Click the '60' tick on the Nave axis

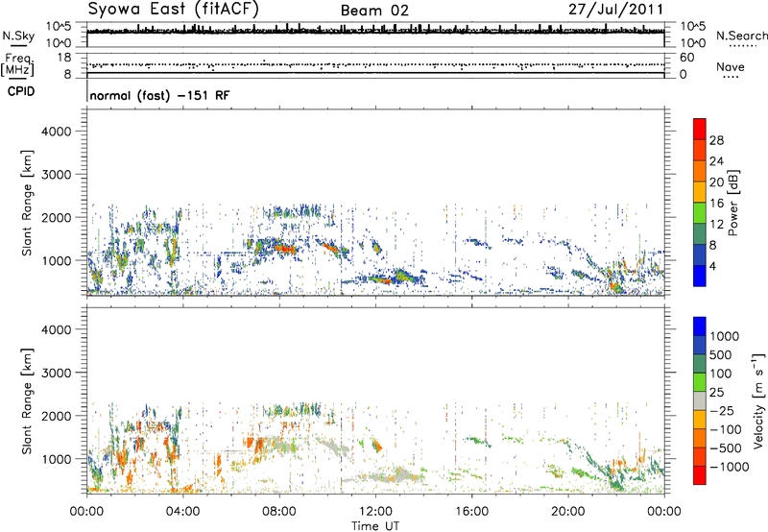[686, 58]
